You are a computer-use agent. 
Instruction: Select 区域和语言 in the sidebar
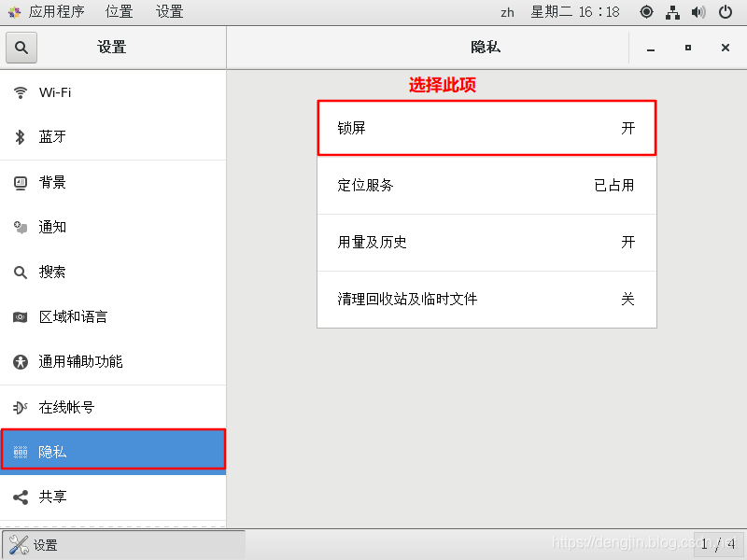(x=113, y=317)
